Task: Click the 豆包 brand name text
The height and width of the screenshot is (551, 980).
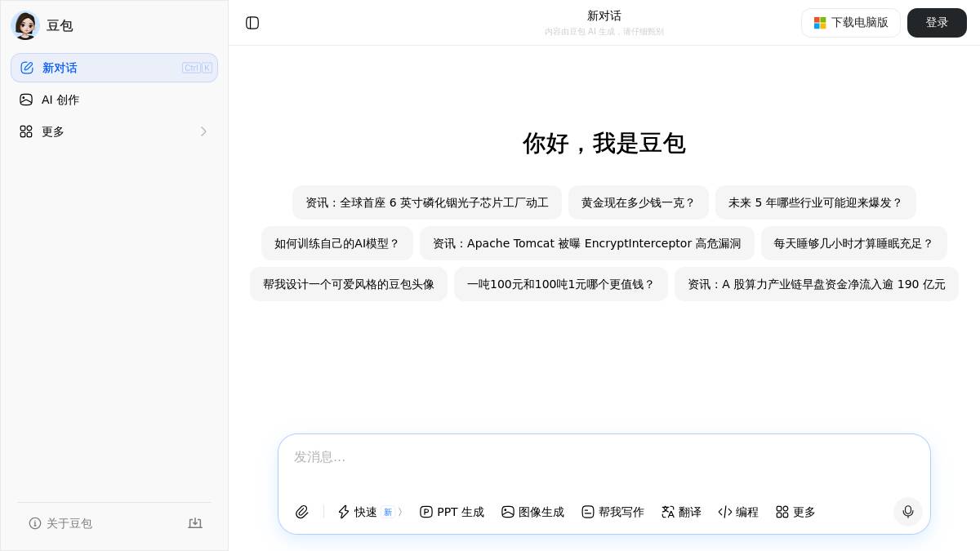Action: pyautogui.click(x=60, y=25)
